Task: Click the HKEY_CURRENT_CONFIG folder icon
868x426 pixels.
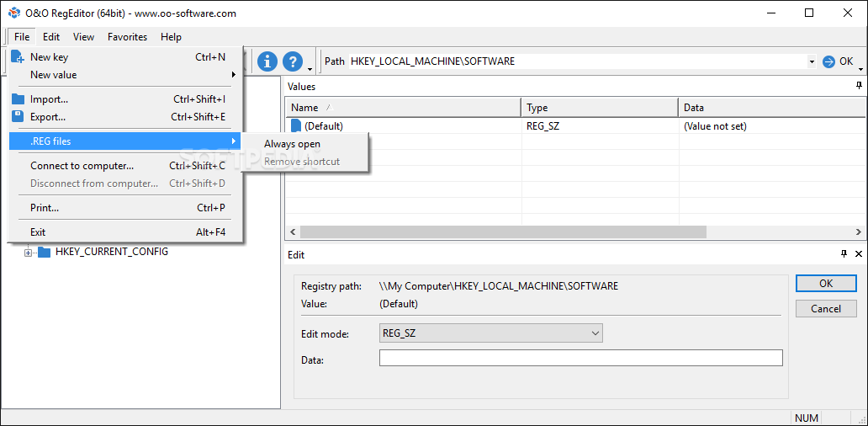Action: [45, 252]
